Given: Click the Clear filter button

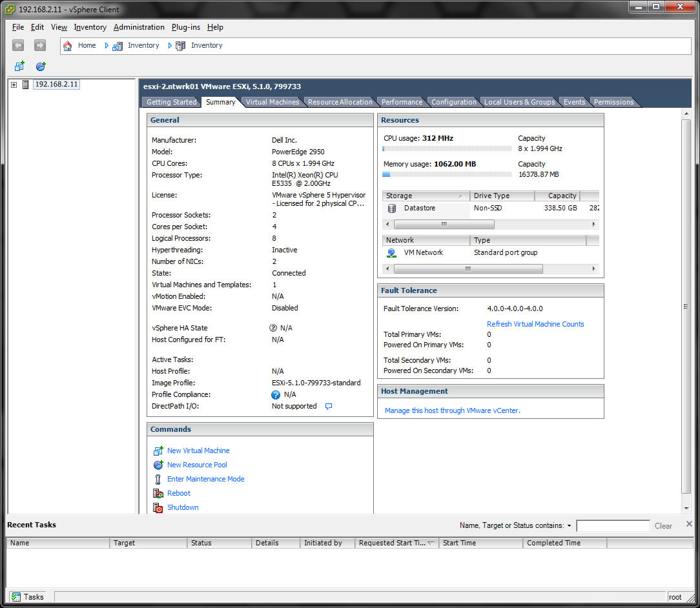Looking at the screenshot, I should [x=663, y=526].
